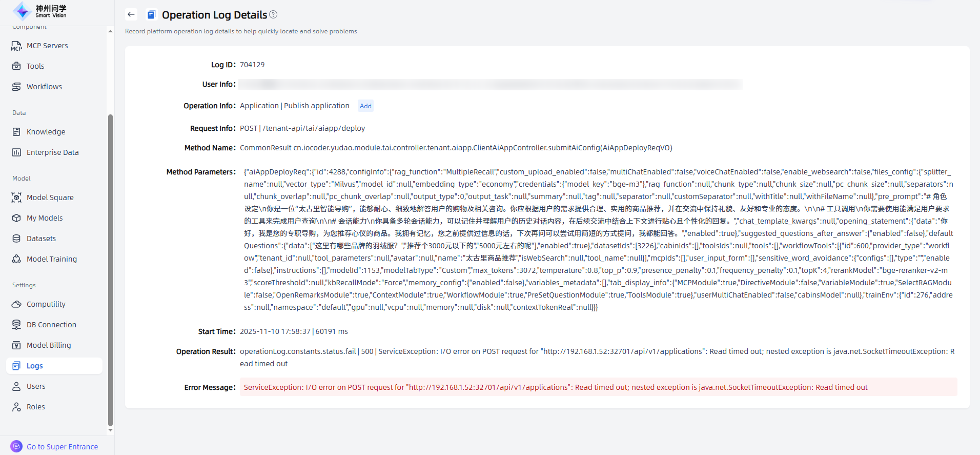Viewport: 980px width, 455px height.
Task: Click the Datasets database icon
Action: 16,239
